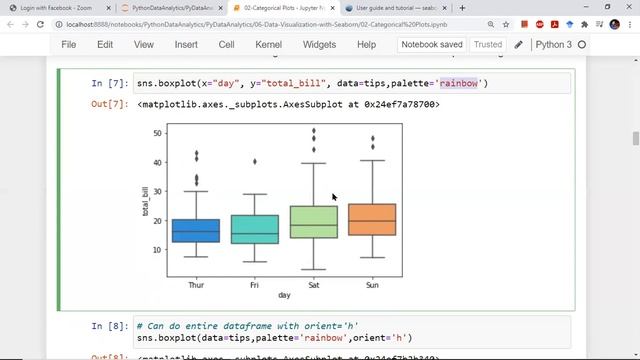Viewport: 640px width, 360px height.
Task: Click the day x-axis label
Action: [x=284, y=295]
